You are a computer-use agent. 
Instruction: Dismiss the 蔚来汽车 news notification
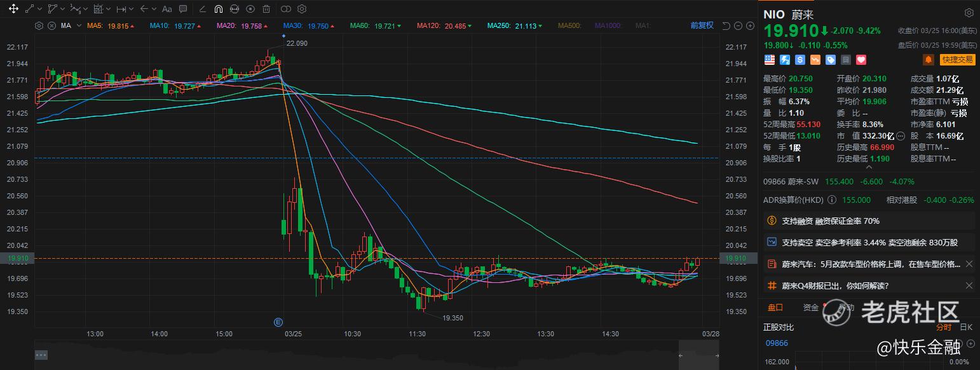(969, 264)
